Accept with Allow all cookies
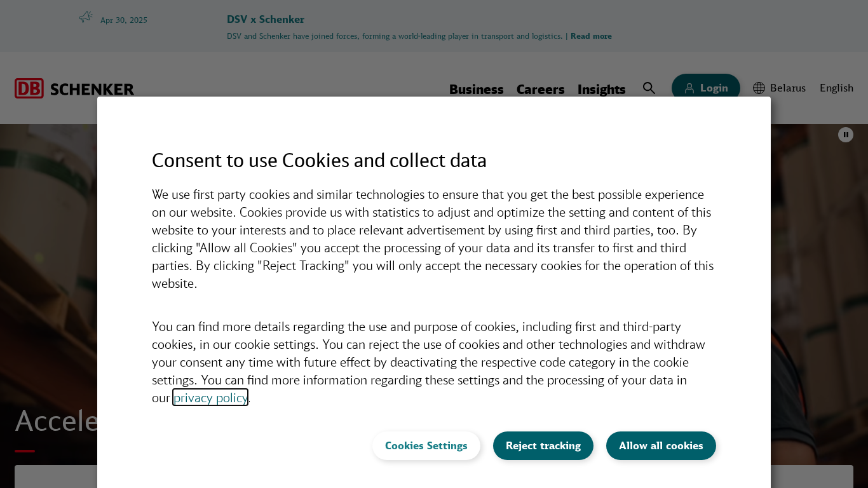868x488 pixels. pos(661,445)
